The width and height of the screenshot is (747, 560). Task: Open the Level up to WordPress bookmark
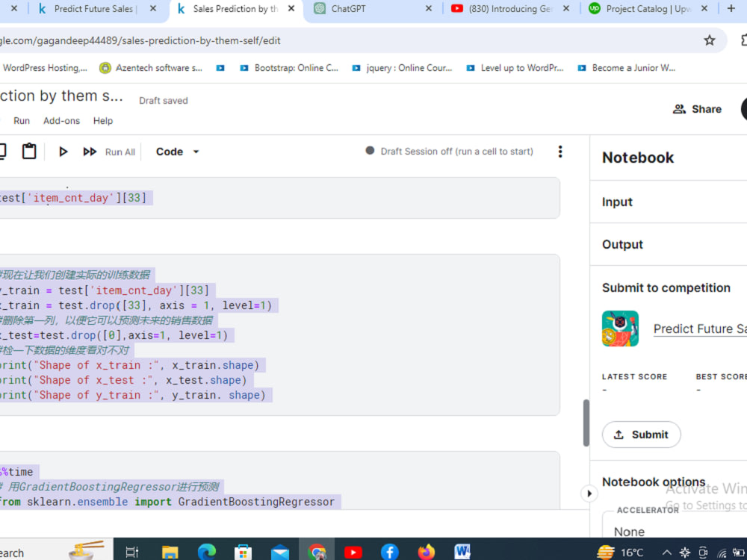[515, 68]
